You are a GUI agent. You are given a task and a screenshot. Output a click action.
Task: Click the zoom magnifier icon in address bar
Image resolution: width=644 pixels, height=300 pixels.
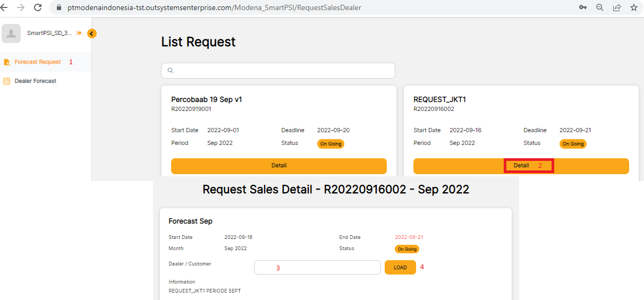(x=600, y=8)
